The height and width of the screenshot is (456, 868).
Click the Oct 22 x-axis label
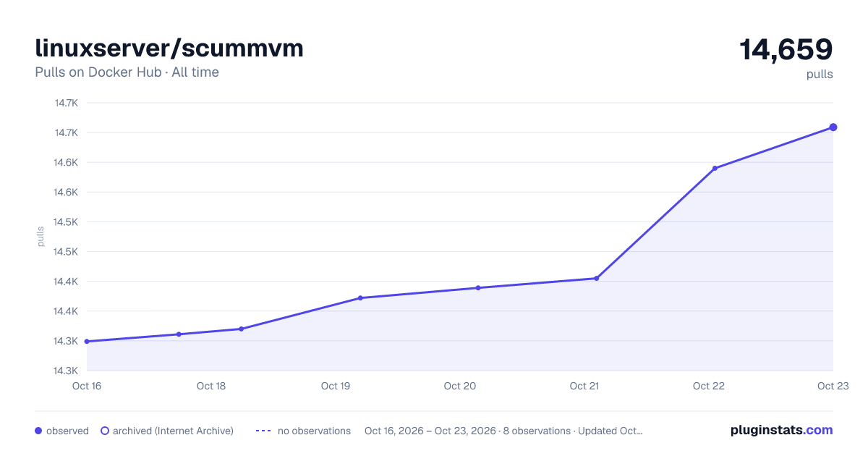709,386
